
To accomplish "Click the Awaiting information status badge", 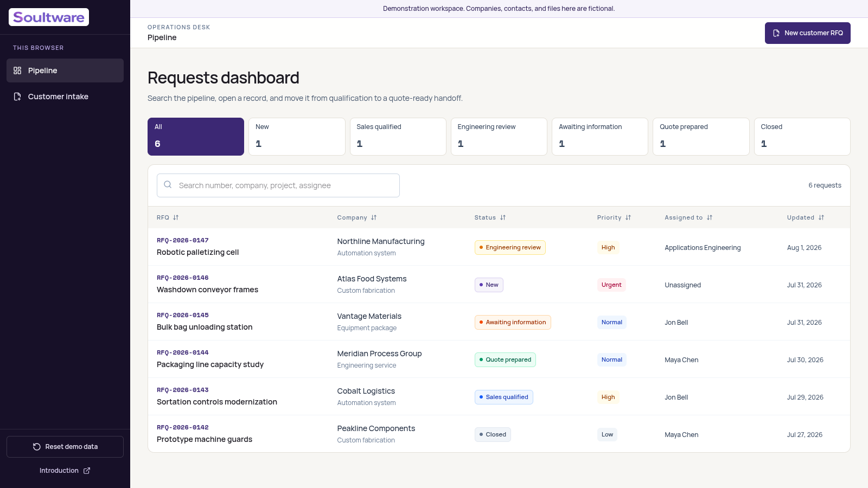I will tap(513, 322).
